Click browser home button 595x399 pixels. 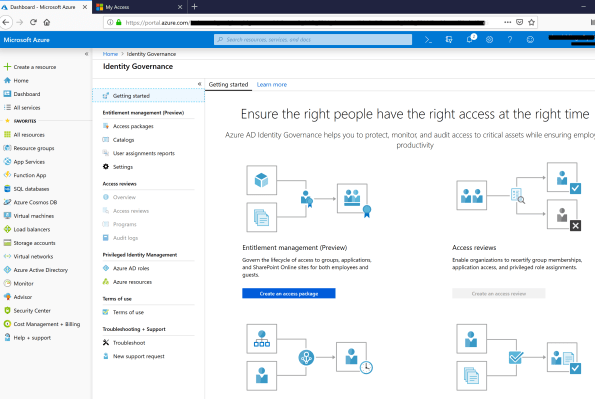click(47, 22)
